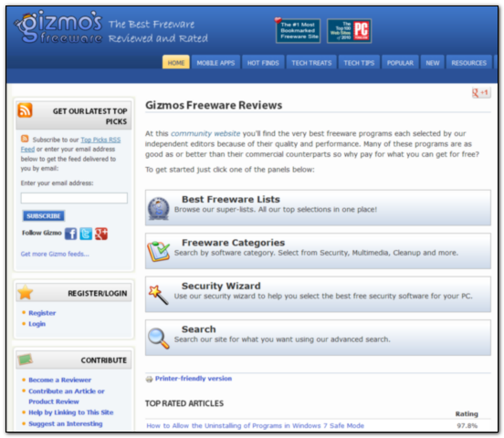Open the Search panel heading
Screen dimensions: 504x438
[199, 329]
